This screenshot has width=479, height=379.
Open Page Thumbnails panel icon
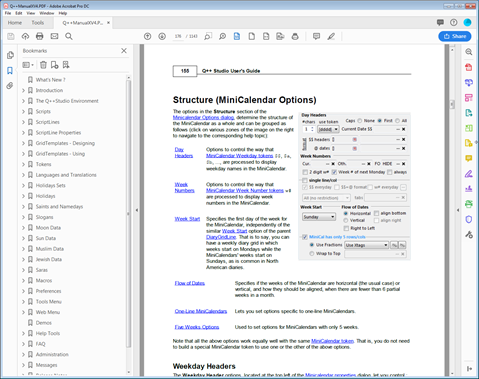tap(10, 55)
